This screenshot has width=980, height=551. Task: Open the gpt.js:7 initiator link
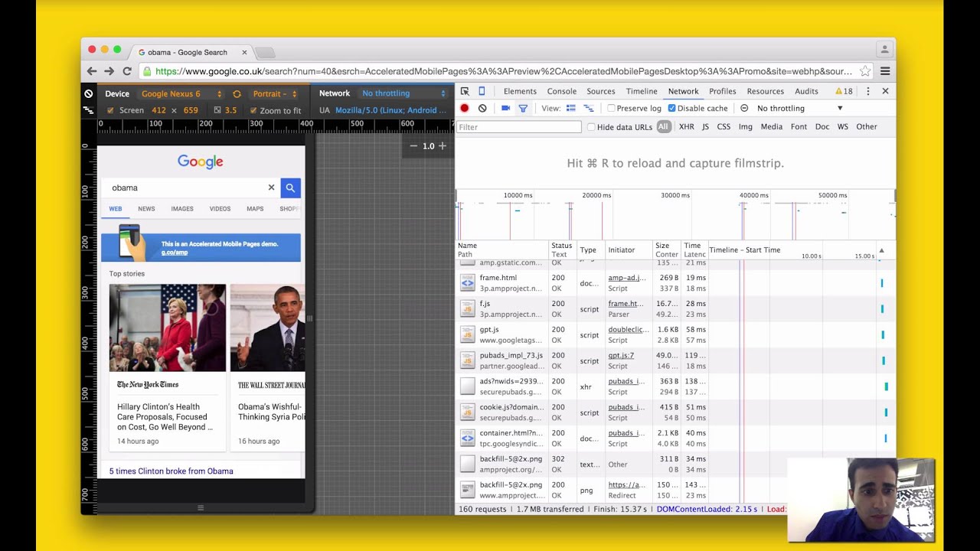pos(621,356)
